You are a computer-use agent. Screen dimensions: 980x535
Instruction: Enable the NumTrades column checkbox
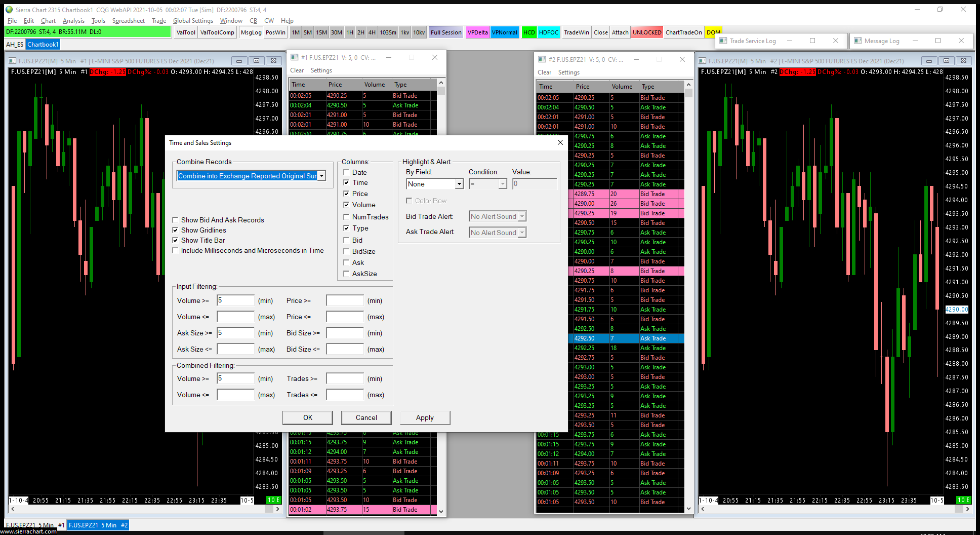coord(346,217)
